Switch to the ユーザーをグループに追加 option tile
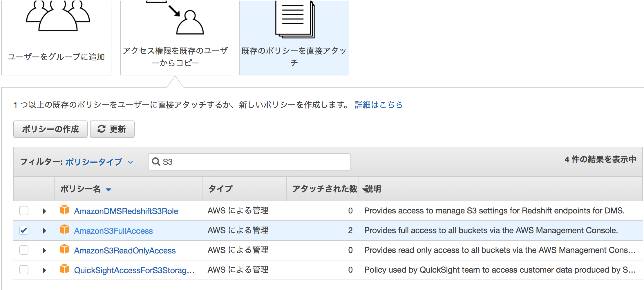The image size is (644, 290). click(57, 57)
